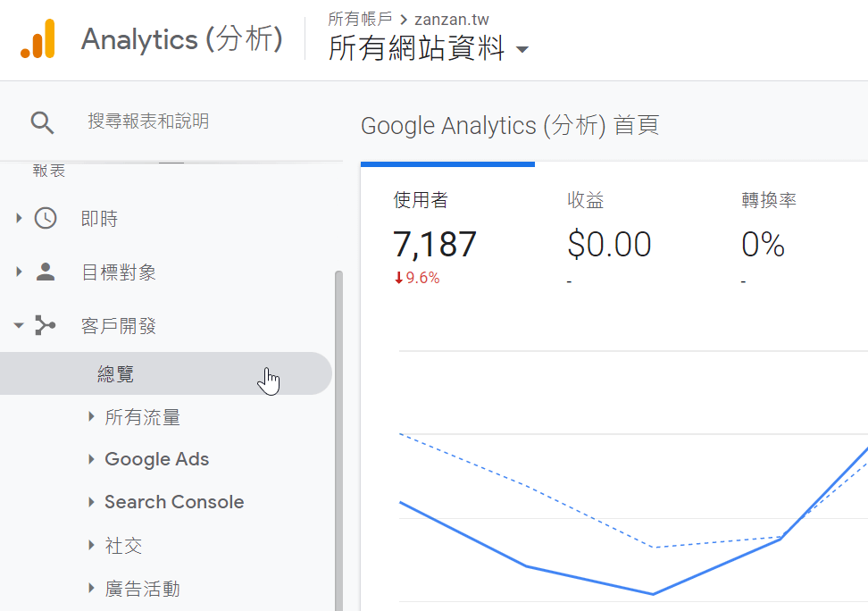Image resolution: width=868 pixels, height=611 pixels.
Task: Click the sidebar vertical scrollbar
Action: coord(338,440)
